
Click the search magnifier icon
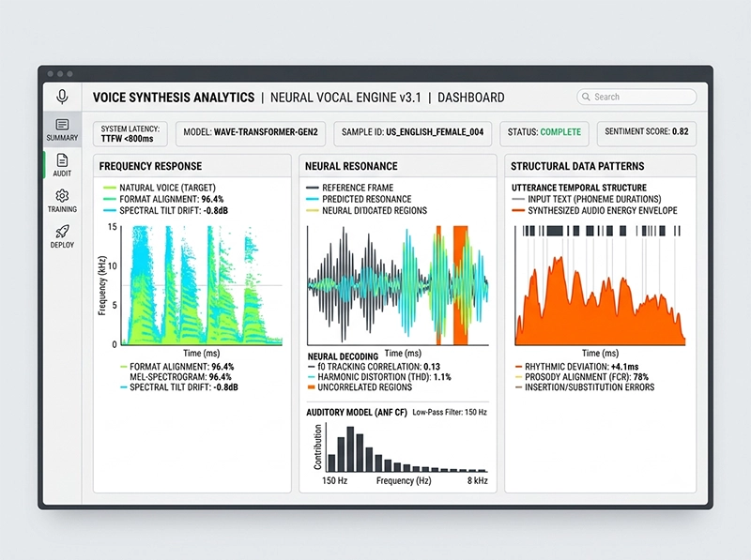(586, 97)
